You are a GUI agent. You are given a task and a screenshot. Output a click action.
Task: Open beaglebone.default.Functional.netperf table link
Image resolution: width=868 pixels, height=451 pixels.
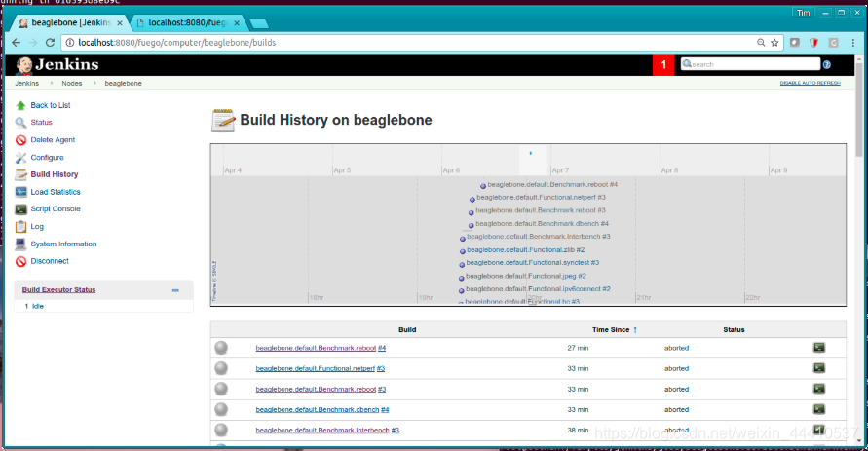315,368
